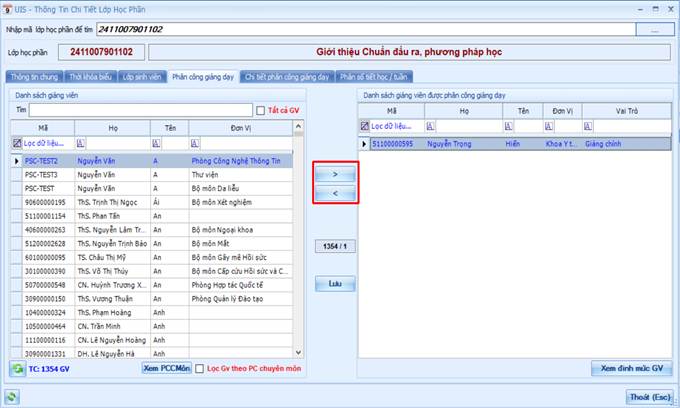Screen dimensions: 680x408
Task: Click the Tìm lecturer search input field
Action: coord(141,110)
